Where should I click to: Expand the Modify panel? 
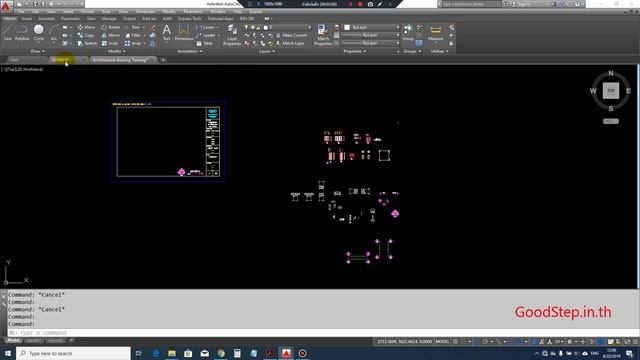pyautogui.click(x=117, y=51)
